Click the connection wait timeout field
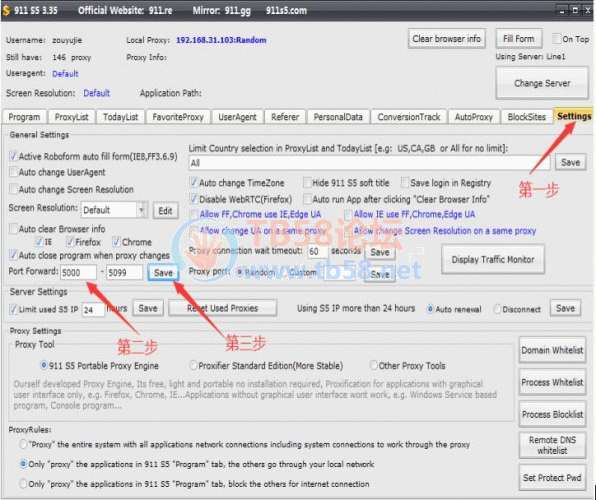 coord(317,251)
